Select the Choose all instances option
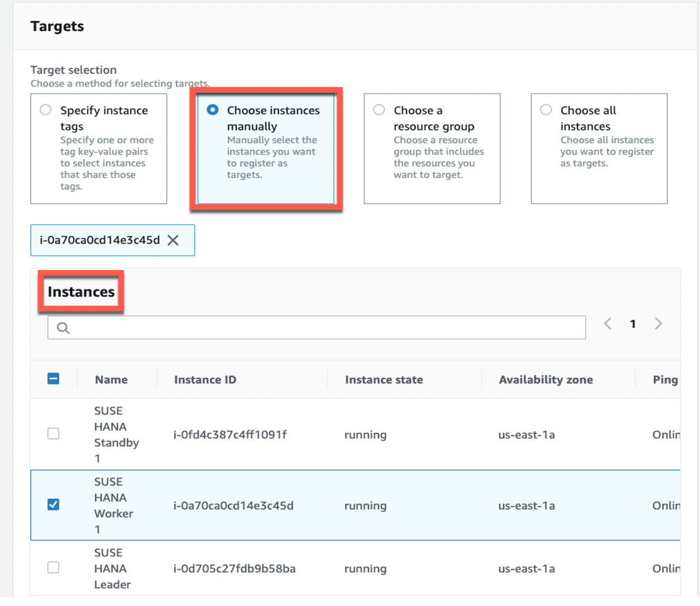Viewport: 700px width, 606px height. tap(546, 110)
